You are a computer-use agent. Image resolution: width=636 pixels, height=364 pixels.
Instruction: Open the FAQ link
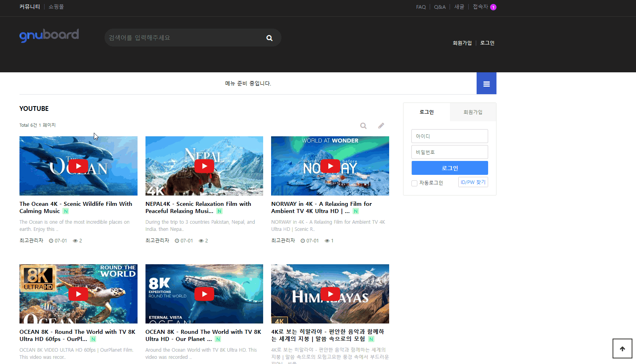421,7
